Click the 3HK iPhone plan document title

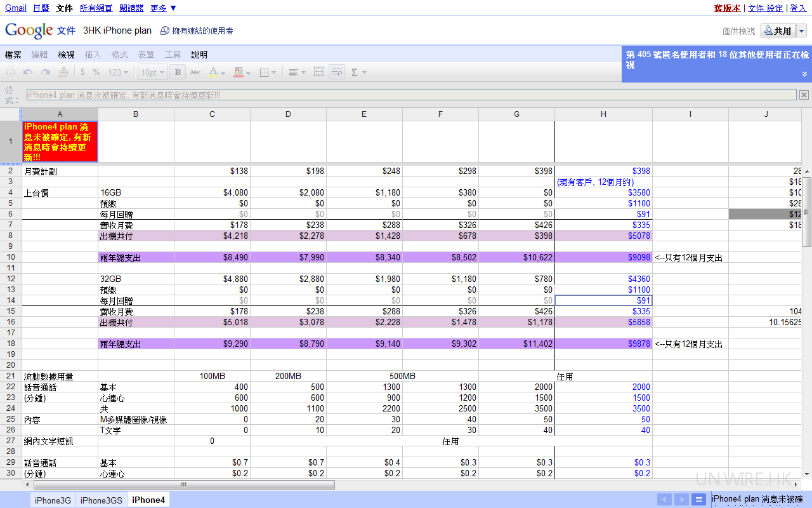[x=117, y=30]
